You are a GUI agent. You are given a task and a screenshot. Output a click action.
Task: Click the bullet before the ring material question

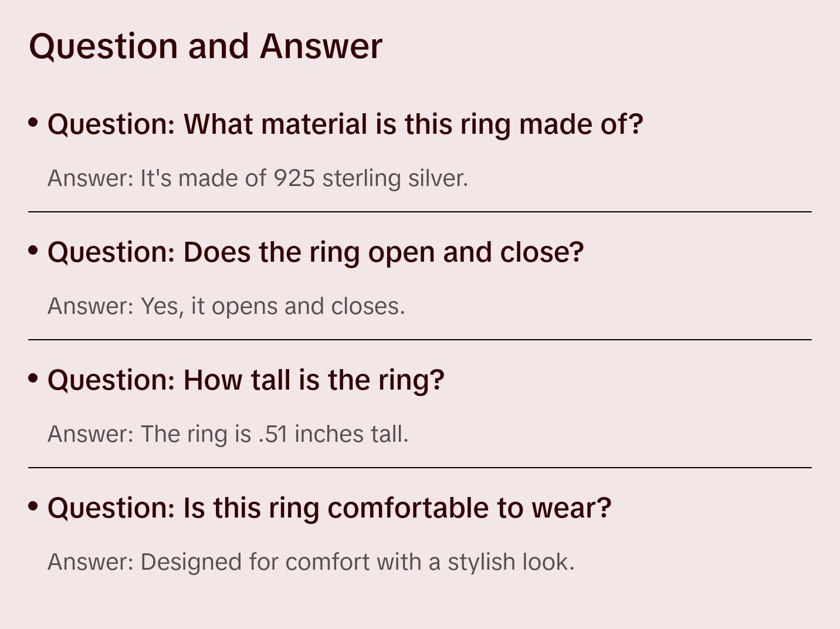point(33,123)
